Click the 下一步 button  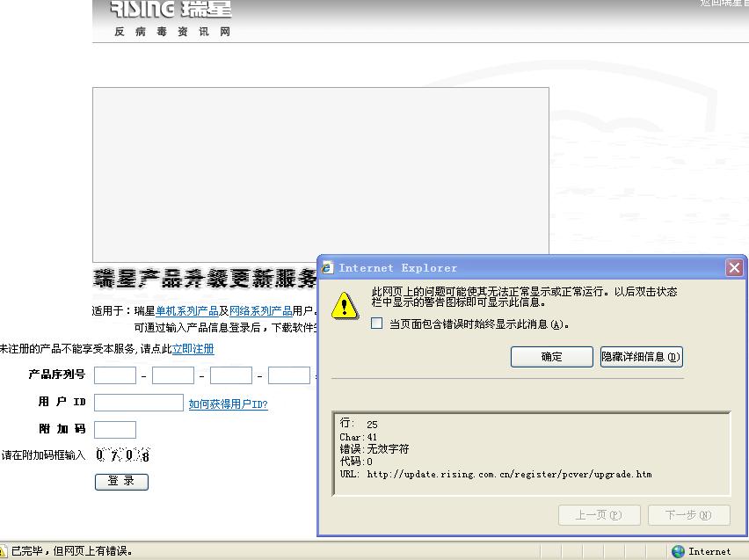689,515
